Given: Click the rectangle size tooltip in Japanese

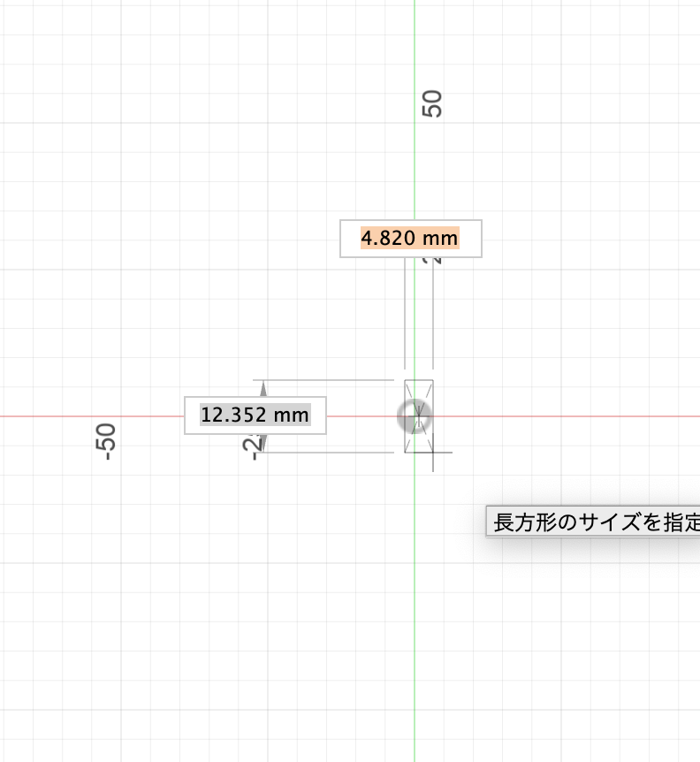Looking at the screenshot, I should click(x=593, y=522).
